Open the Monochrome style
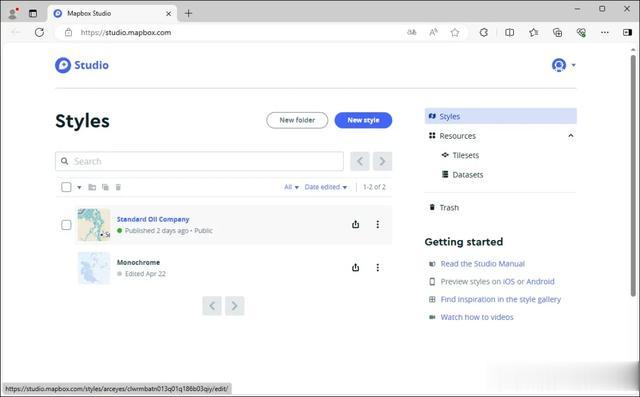The height and width of the screenshot is (397, 640). coord(138,262)
